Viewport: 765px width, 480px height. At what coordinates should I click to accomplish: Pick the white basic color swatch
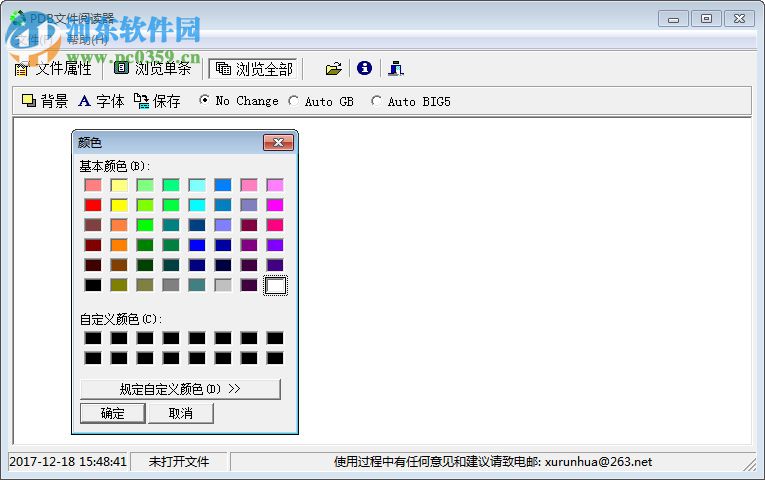275,285
